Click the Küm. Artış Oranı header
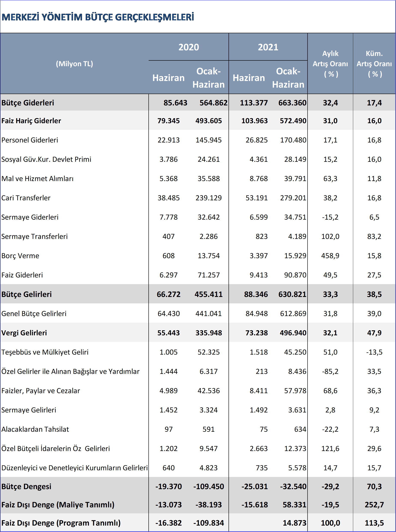 point(374,64)
